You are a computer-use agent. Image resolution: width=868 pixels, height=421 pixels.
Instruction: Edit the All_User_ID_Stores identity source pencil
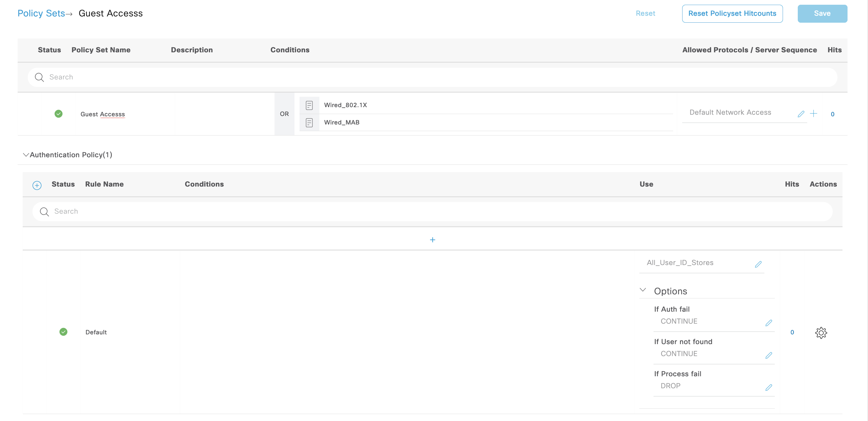[x=758, y=264]
